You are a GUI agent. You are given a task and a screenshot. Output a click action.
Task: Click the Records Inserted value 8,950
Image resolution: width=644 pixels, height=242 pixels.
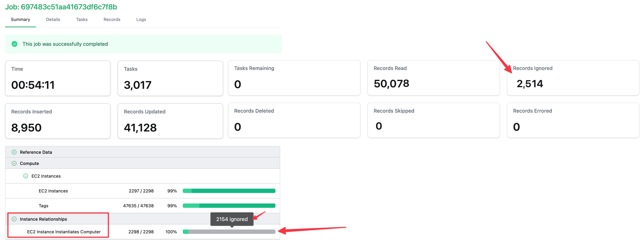point(26,128)
